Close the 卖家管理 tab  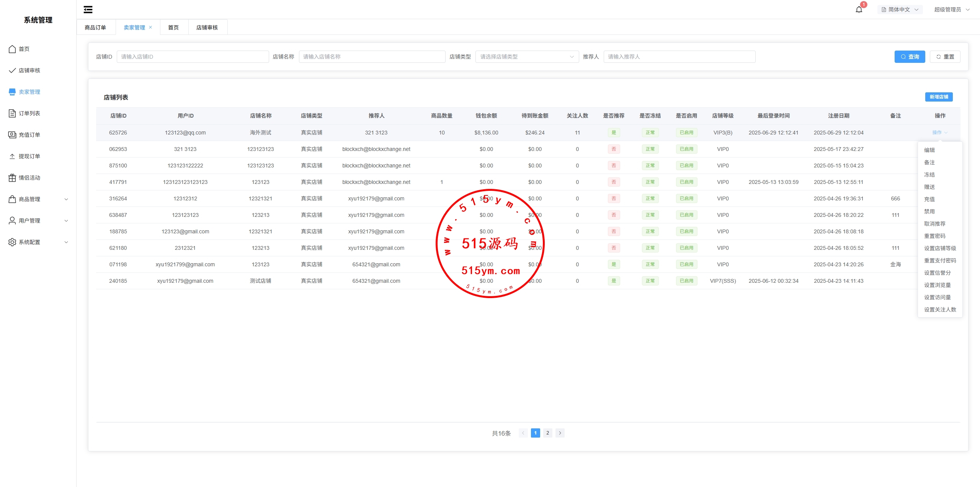[150, 27]
